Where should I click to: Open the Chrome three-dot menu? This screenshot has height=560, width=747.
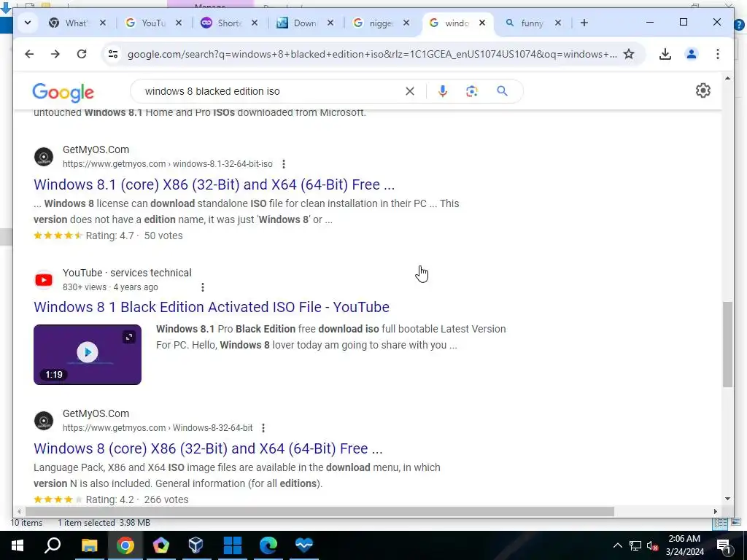718,54
